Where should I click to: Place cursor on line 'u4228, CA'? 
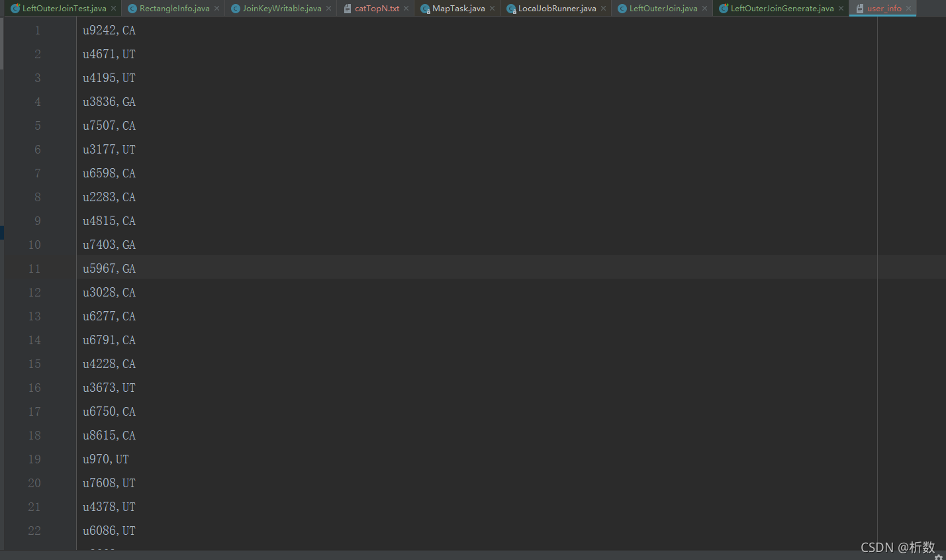(109, 364)
